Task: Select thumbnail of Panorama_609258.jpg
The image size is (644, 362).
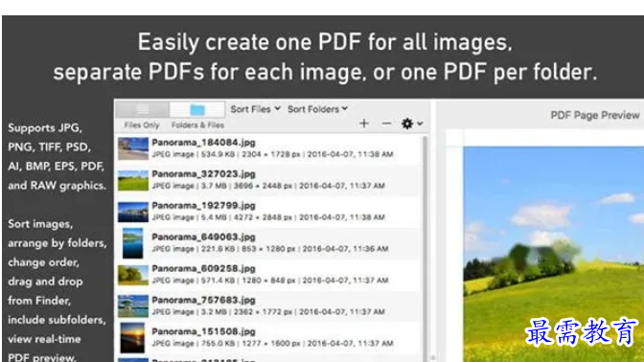Action: pos(133,275)
